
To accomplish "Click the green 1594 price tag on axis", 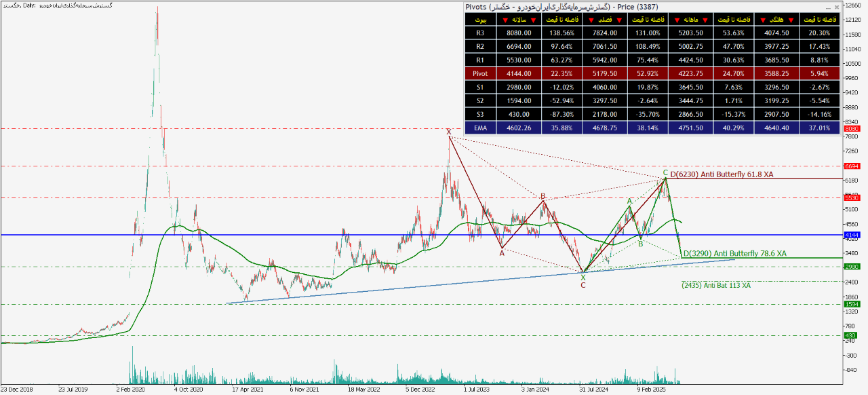I will [852, 305].
